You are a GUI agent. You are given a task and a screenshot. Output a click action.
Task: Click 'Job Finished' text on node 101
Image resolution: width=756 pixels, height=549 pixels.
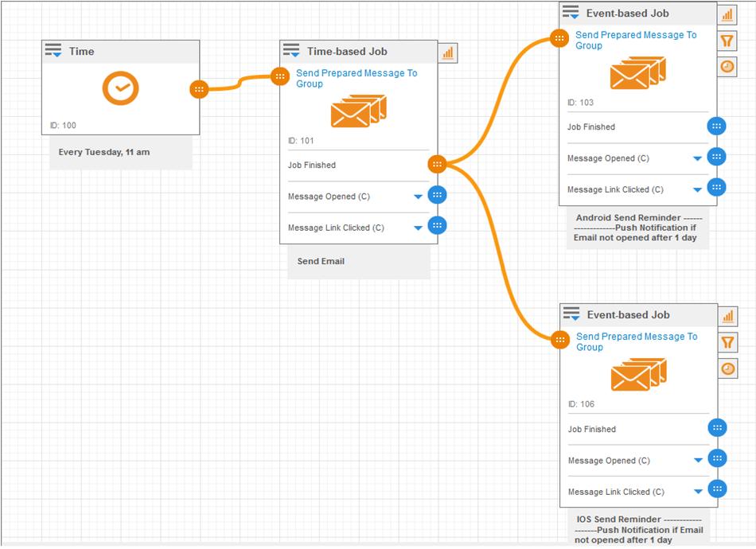312,165
